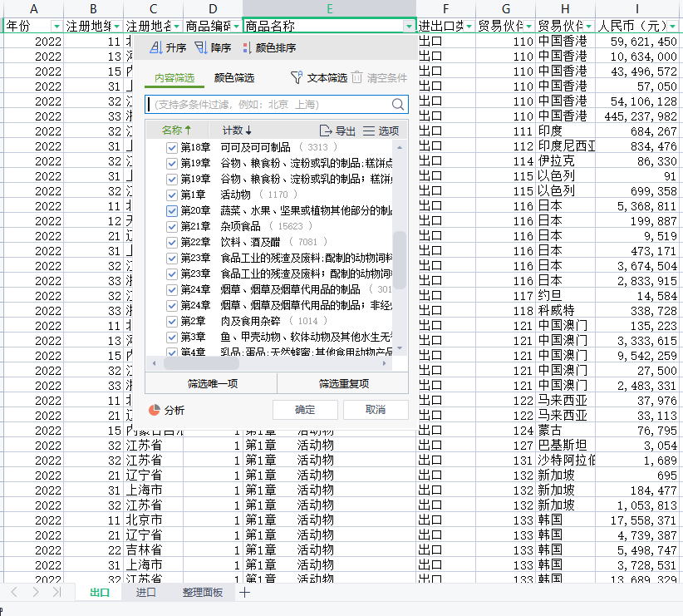The height and width of the screenshot is (616, 683).
Task: Confirm the filter with 确定
Action: coord(305,410)
